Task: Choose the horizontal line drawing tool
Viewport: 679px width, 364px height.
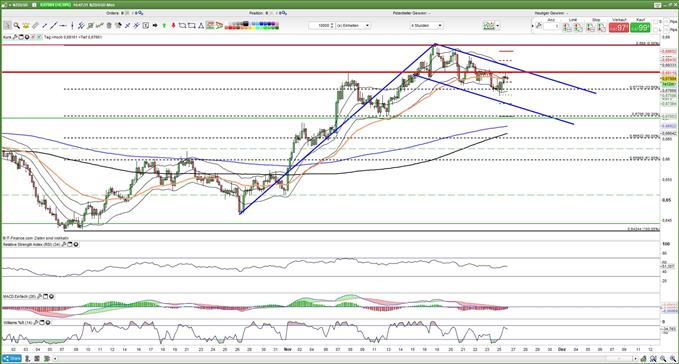Action: point(63,26)
